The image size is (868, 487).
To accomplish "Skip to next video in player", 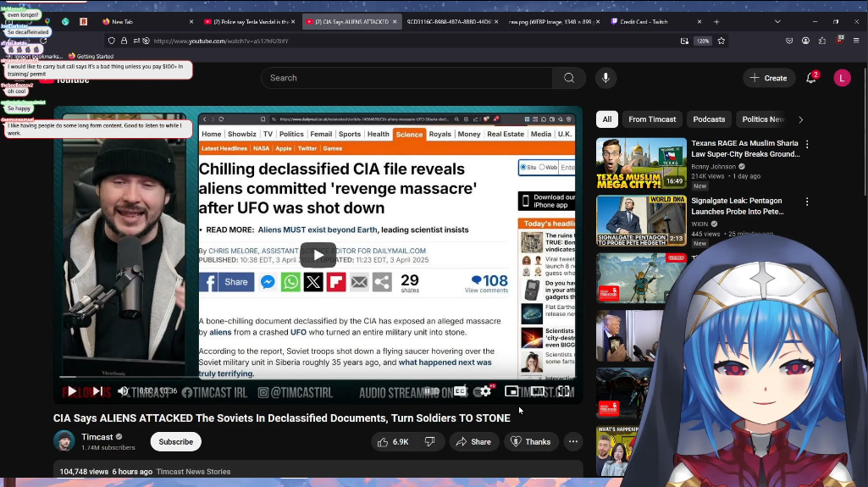I will (x=97, y=391).
